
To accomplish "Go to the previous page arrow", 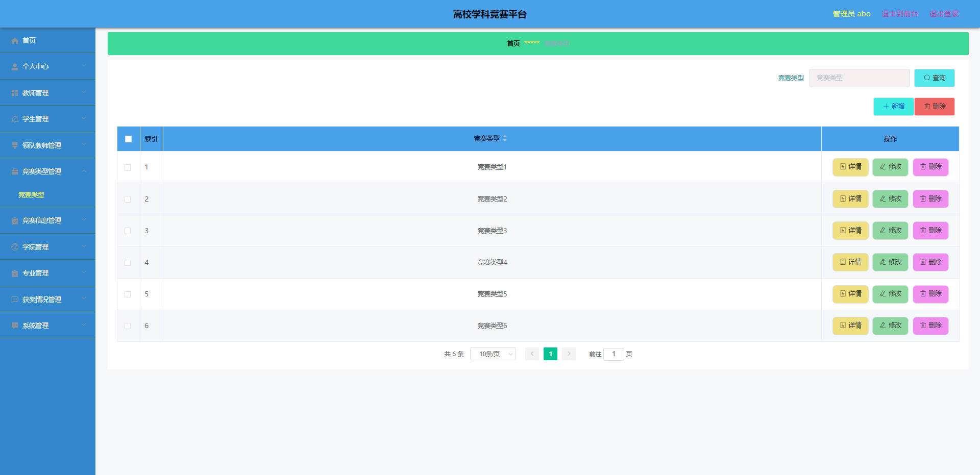I will (x=532, y=354).
